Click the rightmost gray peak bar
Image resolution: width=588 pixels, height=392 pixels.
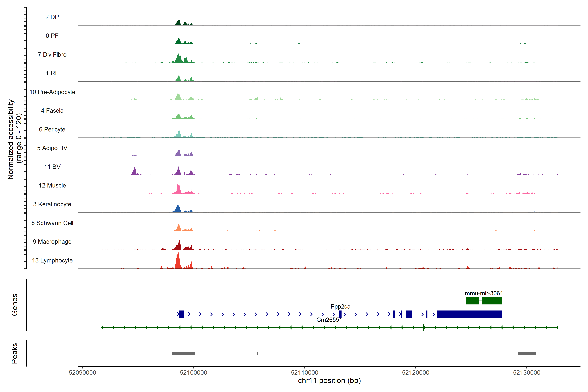(x=526, y=353)
